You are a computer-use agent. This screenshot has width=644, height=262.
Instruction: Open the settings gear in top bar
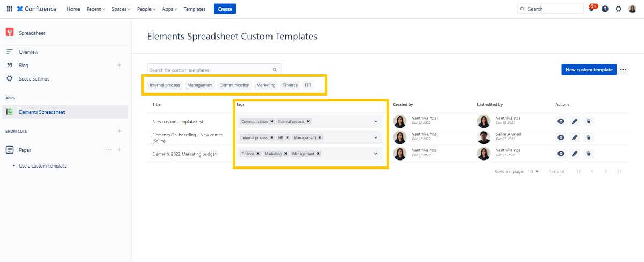[618, 9]
